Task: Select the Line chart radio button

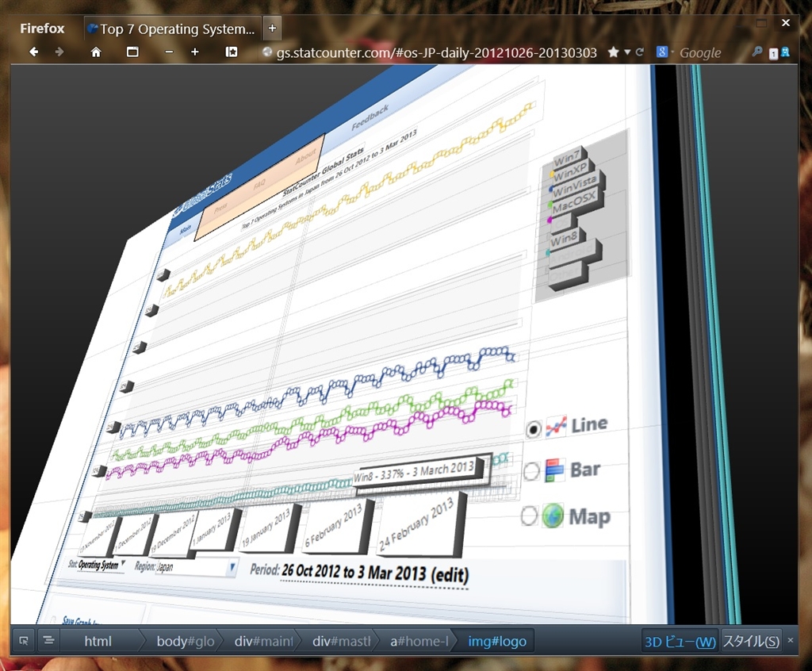Action: pyautogui.click(x=534, y=429)
